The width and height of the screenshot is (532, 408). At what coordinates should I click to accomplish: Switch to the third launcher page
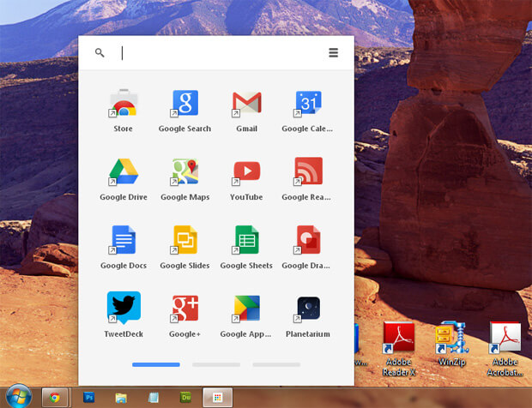click(276, 364)
